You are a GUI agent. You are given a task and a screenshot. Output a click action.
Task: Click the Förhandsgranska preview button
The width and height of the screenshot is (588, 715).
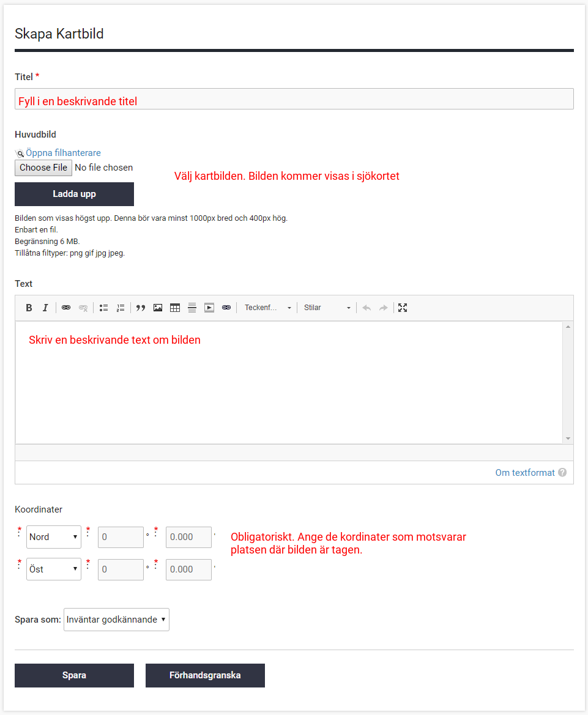click(205, 676)
